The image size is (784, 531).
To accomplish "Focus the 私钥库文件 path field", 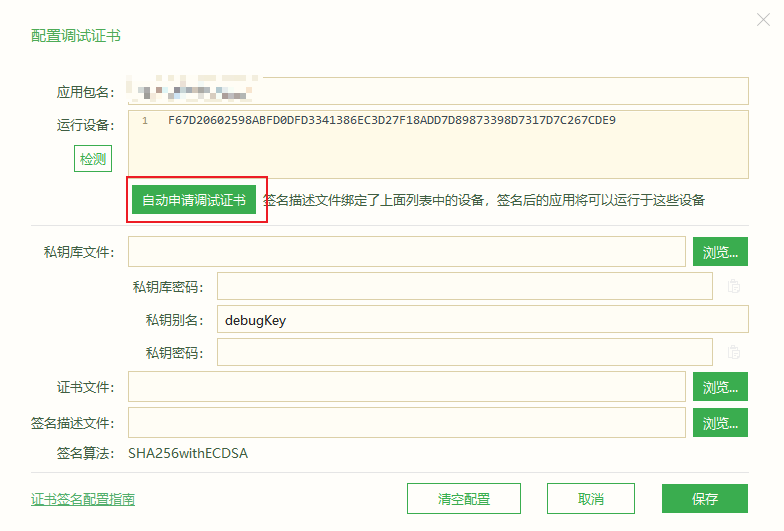I will click(x=406, y=252).
